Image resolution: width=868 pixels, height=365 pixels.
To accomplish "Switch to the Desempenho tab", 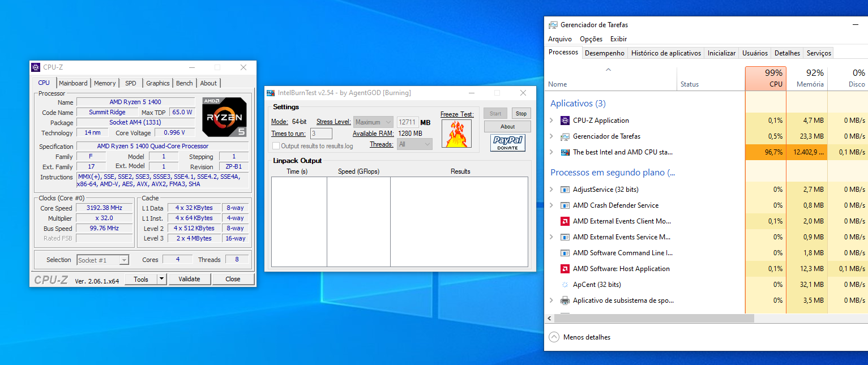I will coord(605,53).
